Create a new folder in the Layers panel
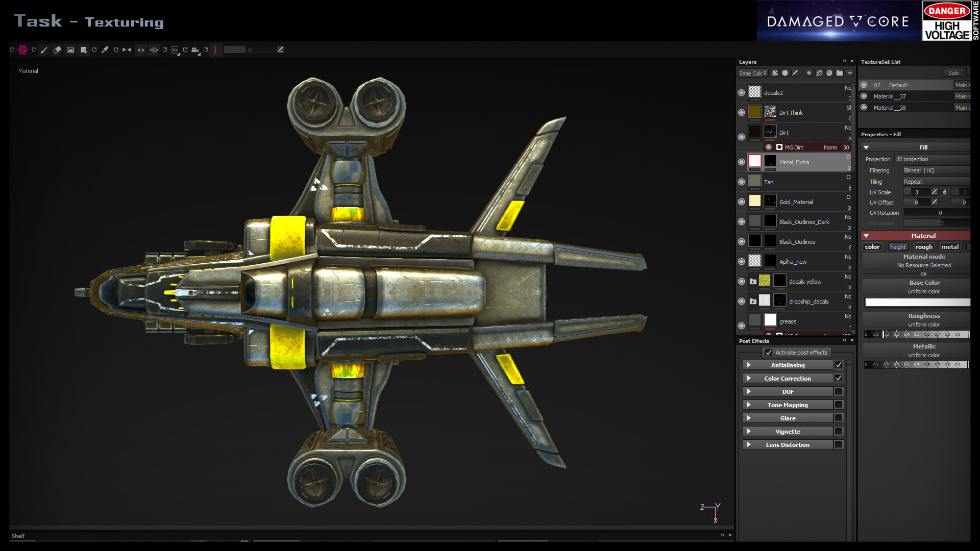This screenshot has height=551, width=980. tap(840, 73)
